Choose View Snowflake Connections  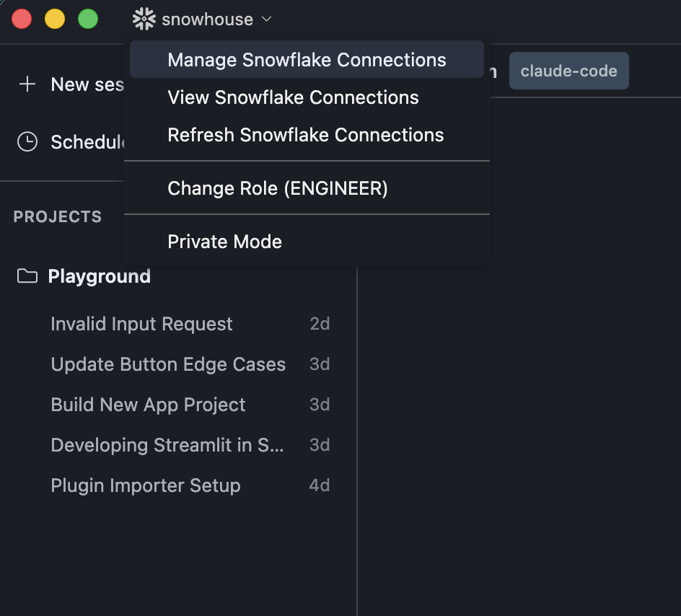coord(307,97)
